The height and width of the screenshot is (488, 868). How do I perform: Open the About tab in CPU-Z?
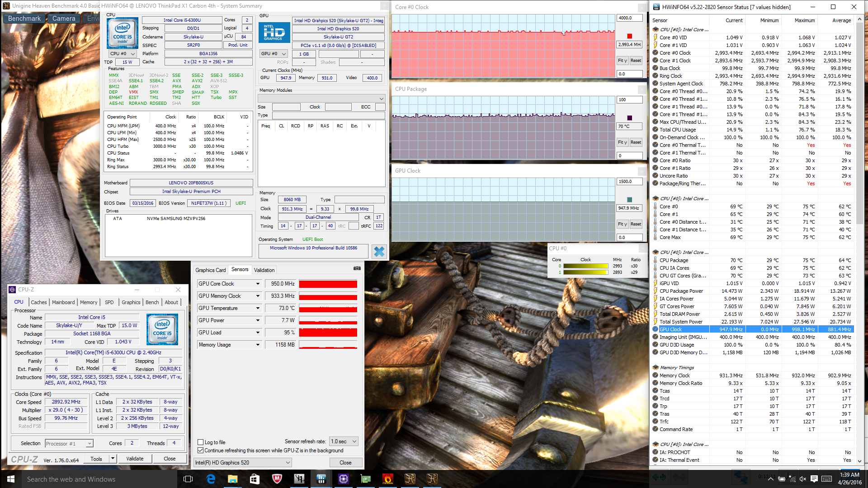171,302
